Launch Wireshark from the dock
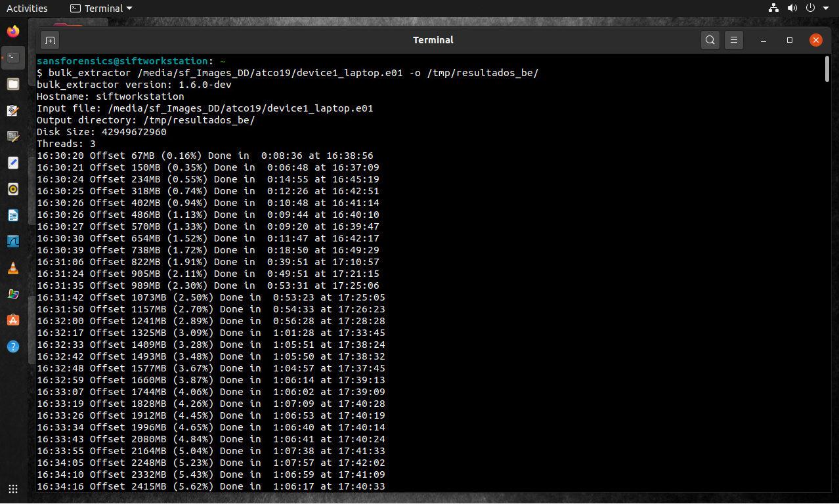Screen dimensions: 839x504 coord(13,241)
